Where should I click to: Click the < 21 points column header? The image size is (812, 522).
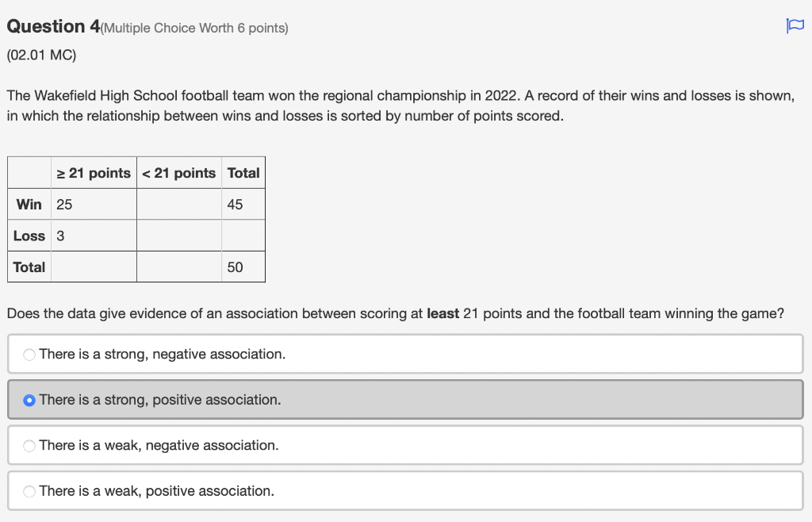[178, 172]
